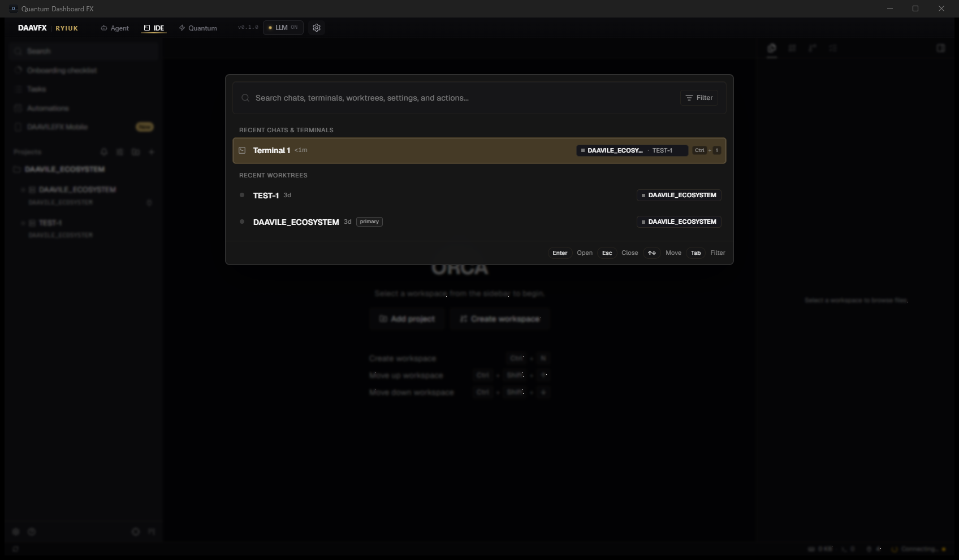The width and height of the screenshot is (959, 560).
Task: Click the Ctrl key hint on Terminal 1
Action: point(699,150)
